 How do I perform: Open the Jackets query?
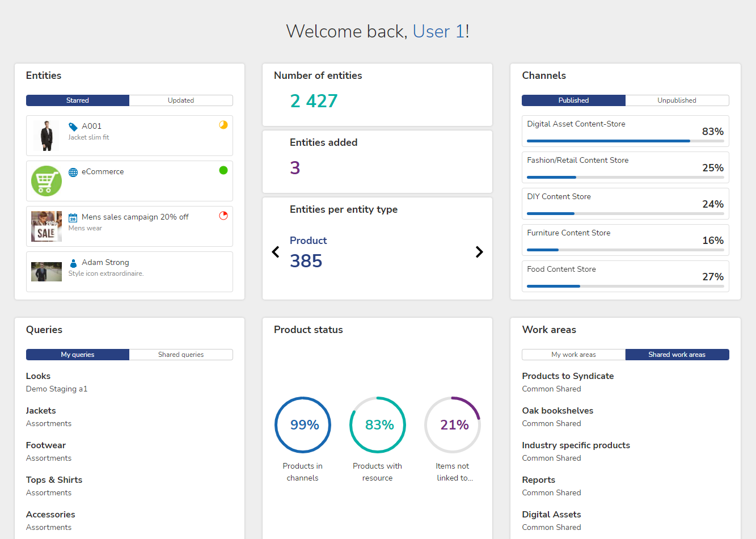pos(41,411)
